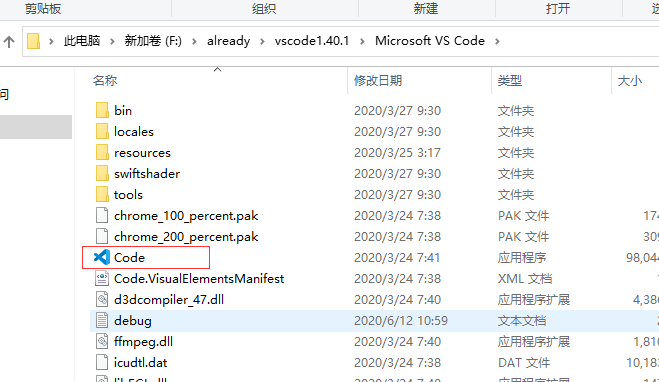
Task: Click 文本文档 type cell of debug
Action: tap(522, 321)
